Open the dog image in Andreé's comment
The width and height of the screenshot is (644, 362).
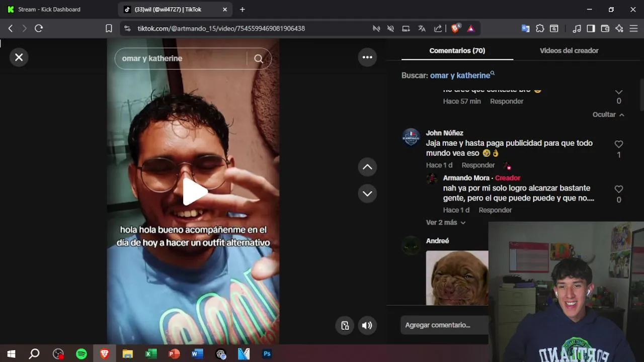tap(457, 278)
